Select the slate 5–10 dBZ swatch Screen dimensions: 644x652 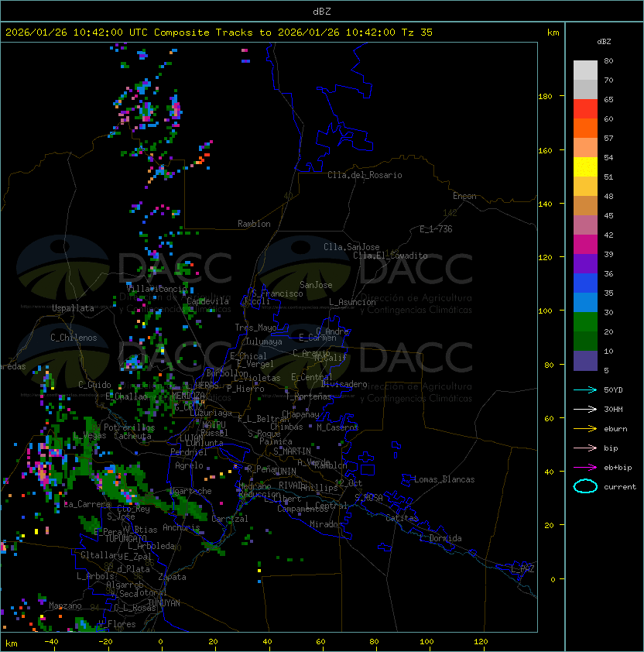tap(585, 361)
